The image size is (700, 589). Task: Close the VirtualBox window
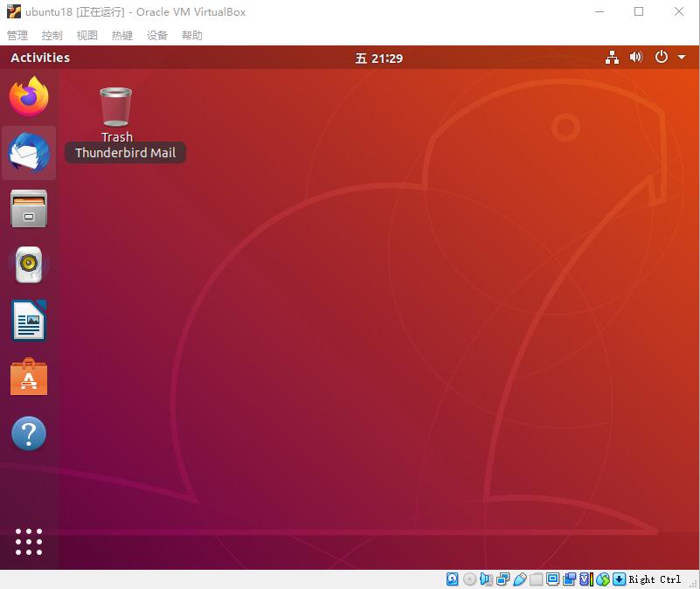tap(678, 11)
